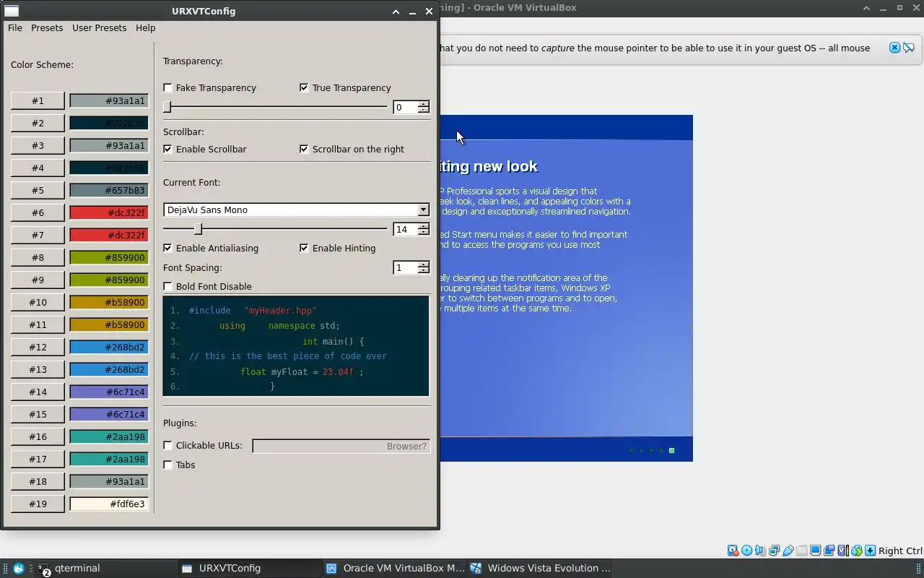Screen dimensions: 924x578
Task: Decrease the font size spinbox below 14
Action: coord(424,233)
